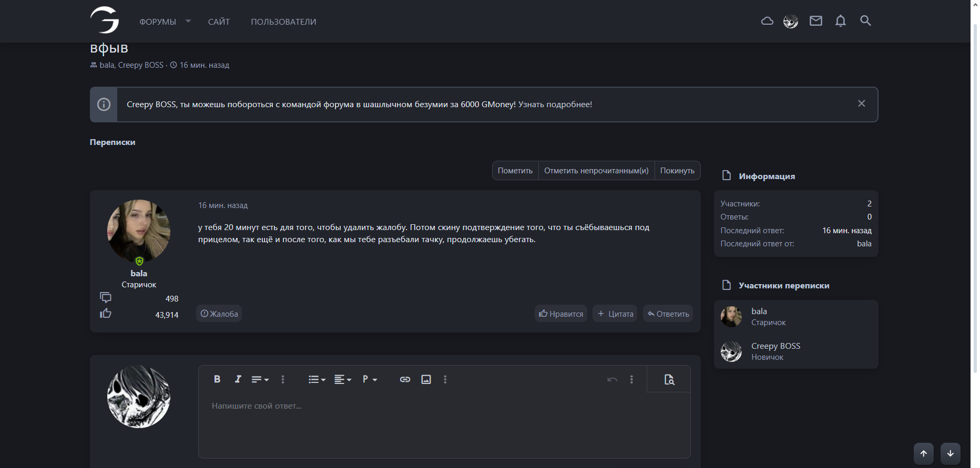The width and height of the screenshot is (980, 468).
Task: Click the insert image icon
Action: 426,379
